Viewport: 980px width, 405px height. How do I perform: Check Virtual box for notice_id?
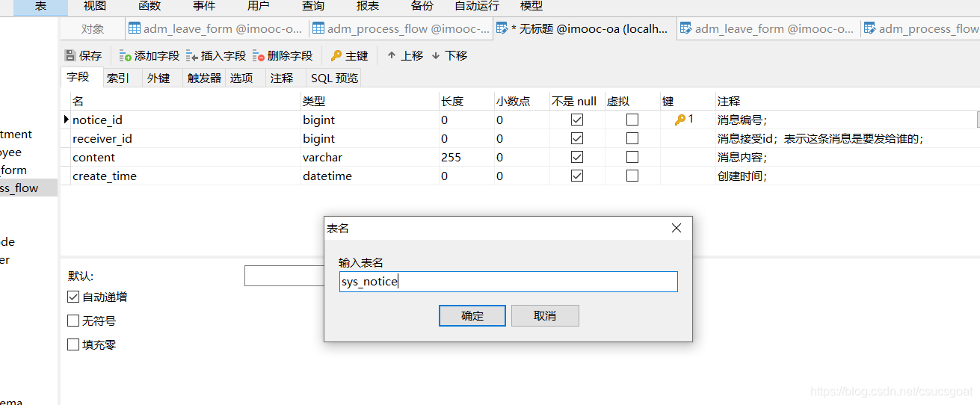point(632,120)
